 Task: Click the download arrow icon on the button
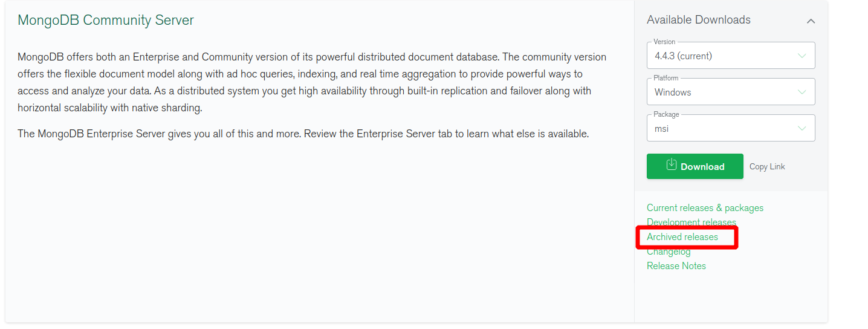click(671, 164)
